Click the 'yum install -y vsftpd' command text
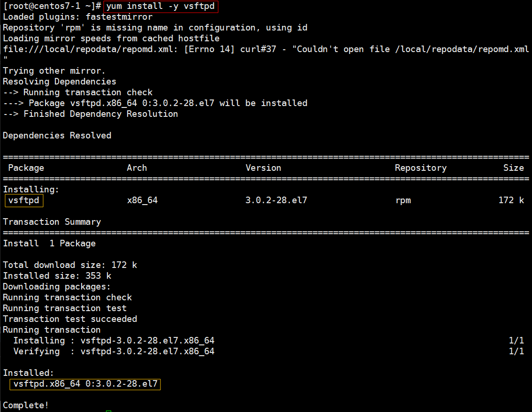Viewport: 532px width, 412px height. (x=160, y=7)
